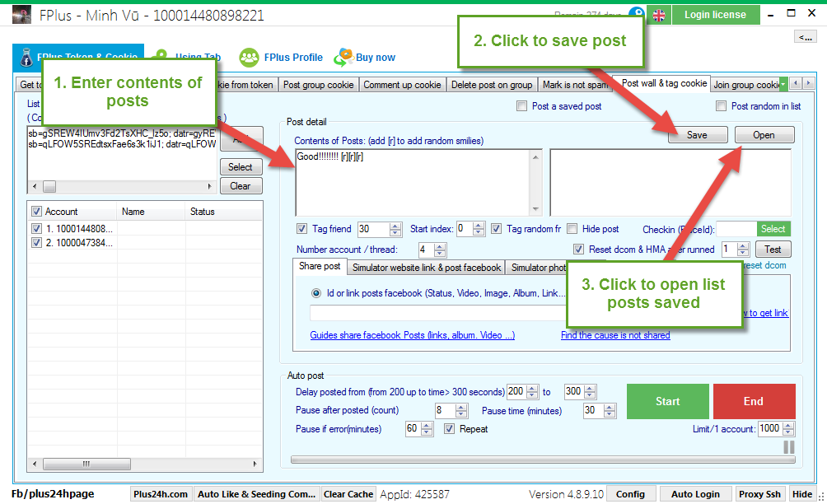Open Post group cookie tab
This screenshot has height=504, width=827.
[319, 84]
